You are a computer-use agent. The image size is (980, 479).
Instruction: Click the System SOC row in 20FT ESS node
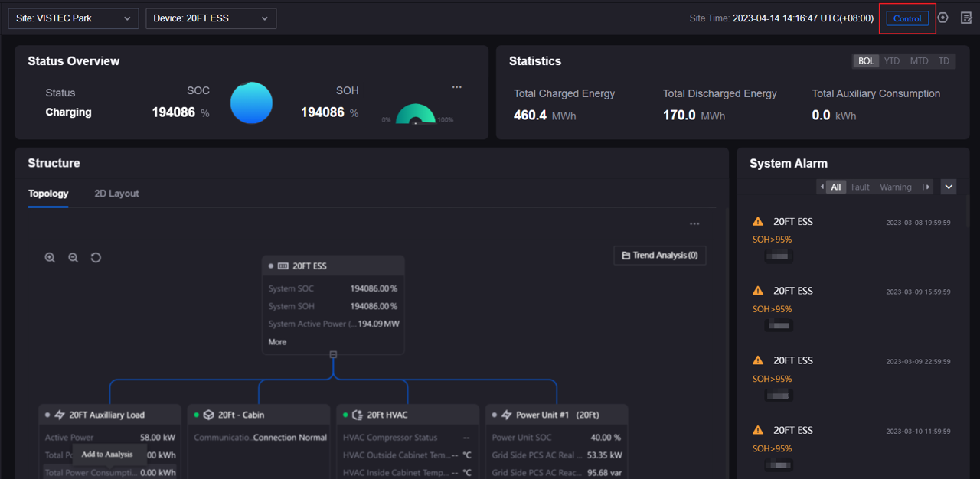(333, 288)
